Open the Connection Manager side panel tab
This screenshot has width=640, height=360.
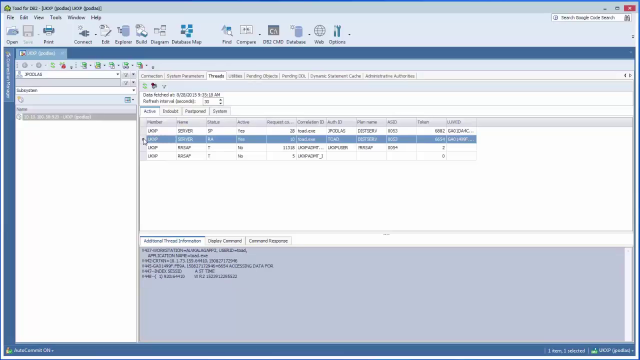pyautogui.click(x=8, y=75)
